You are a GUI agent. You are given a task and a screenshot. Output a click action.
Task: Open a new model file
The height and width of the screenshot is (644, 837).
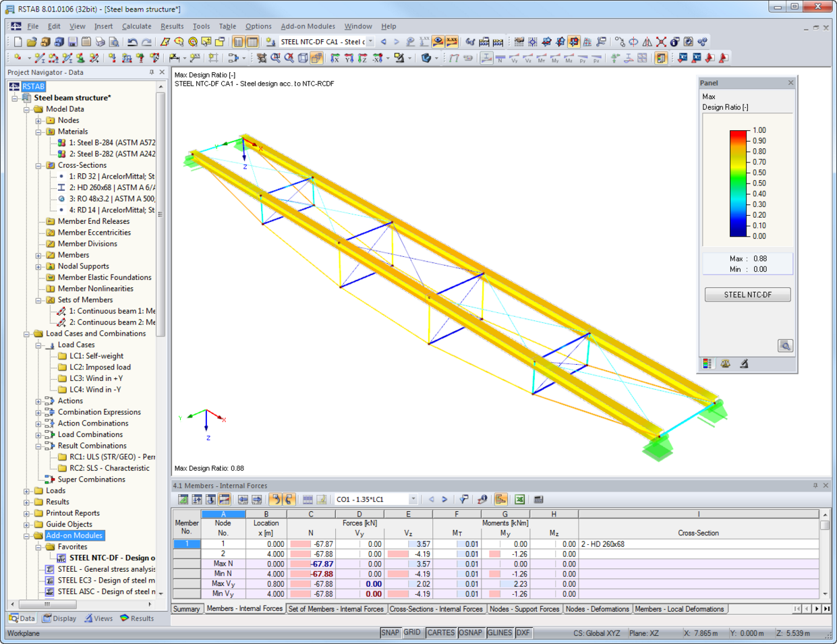pos(18,42)
